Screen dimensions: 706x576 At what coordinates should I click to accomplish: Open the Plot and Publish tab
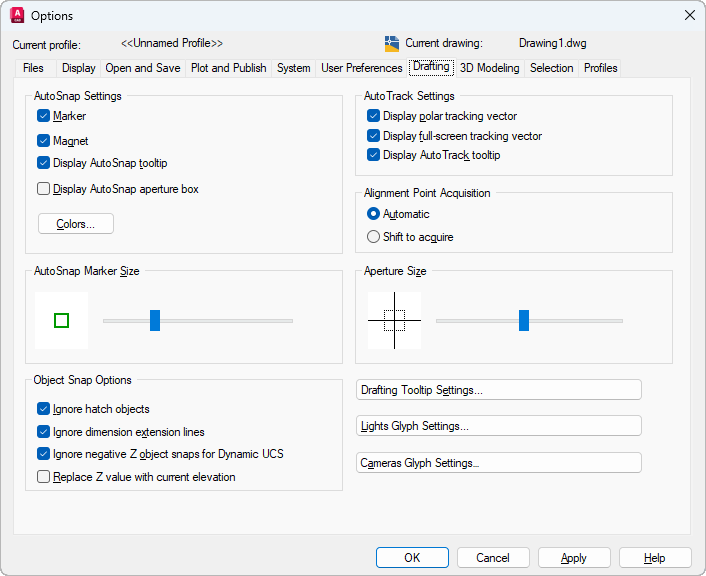[228, 68]
